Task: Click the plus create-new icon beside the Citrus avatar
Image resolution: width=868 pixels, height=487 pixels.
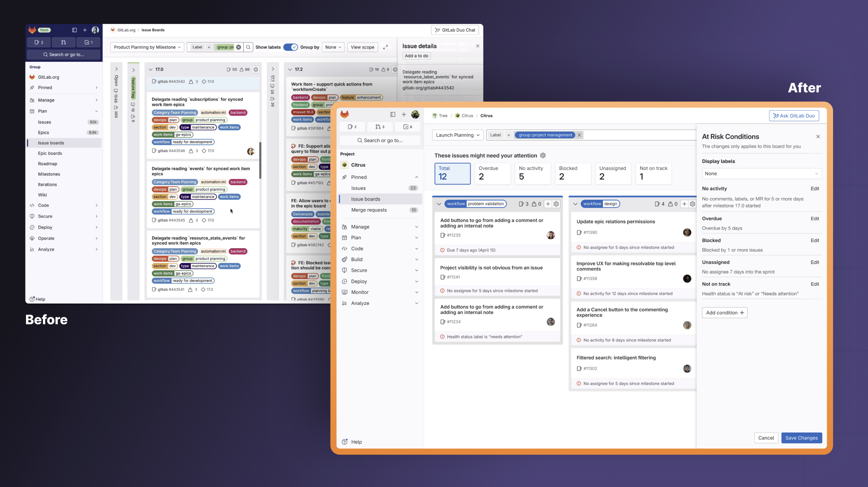Action: tap(404, 115)
